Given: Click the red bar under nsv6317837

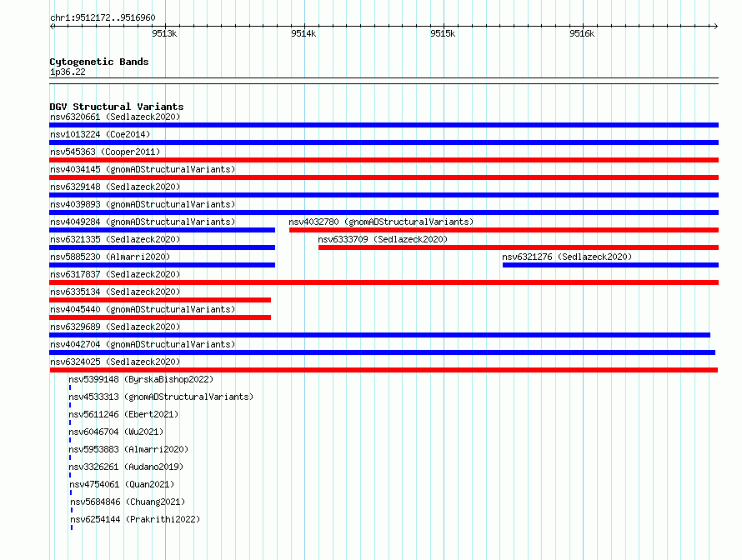Looking at the screenshot, I should 384,282.
